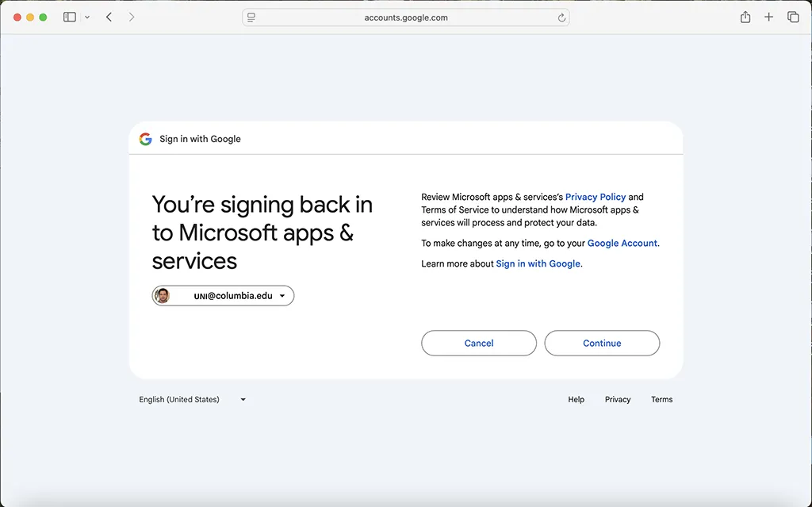Open the Privacy footer link
Image resolution: width=812 pixels, height=507 pixels.
tap(618, 399)
